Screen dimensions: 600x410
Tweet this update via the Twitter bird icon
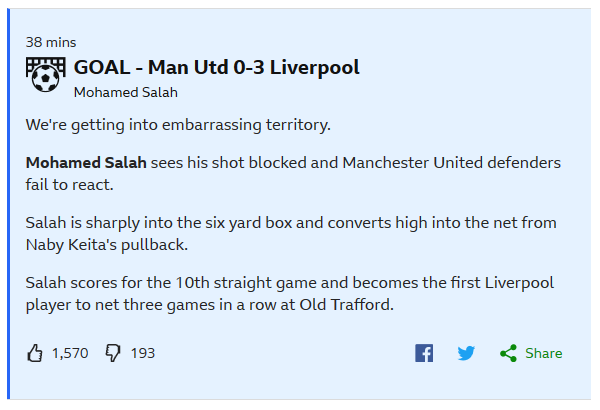[466, 353]
